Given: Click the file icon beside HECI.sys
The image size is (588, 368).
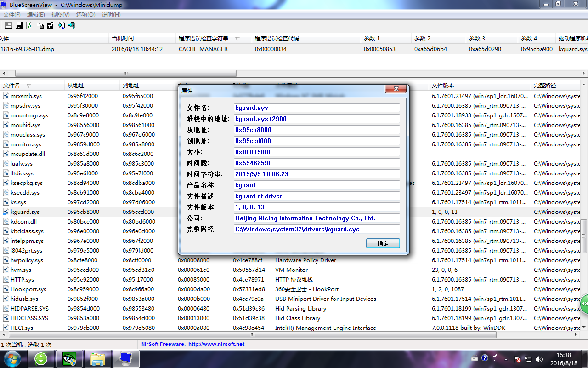Looking at the screenshot, I should click(x=6, y=328).
